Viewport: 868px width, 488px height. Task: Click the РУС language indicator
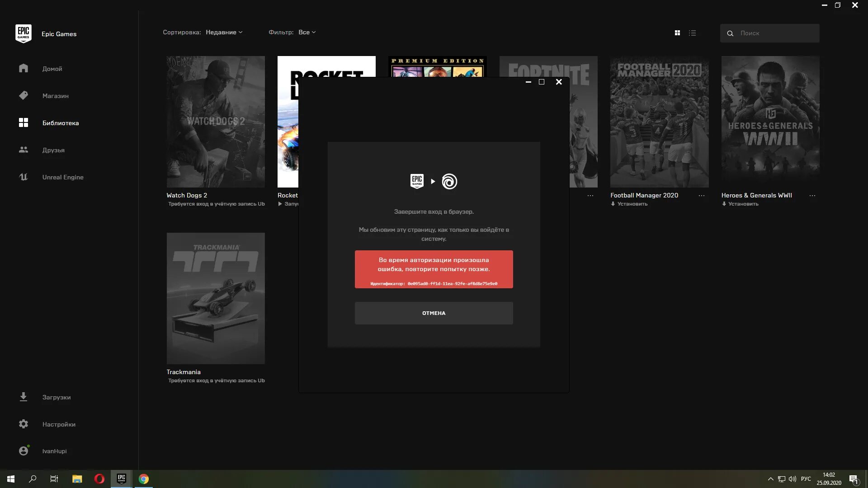[x=806, y=479]
